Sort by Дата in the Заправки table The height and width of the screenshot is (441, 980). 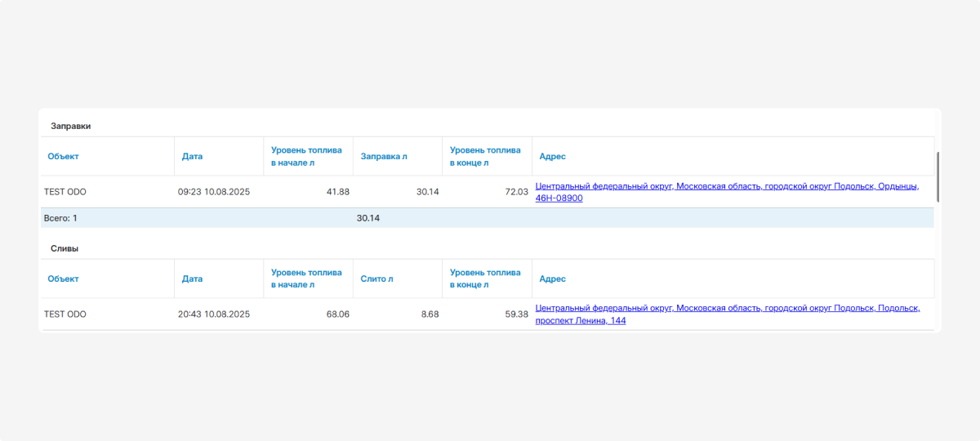tap(192, 156)
